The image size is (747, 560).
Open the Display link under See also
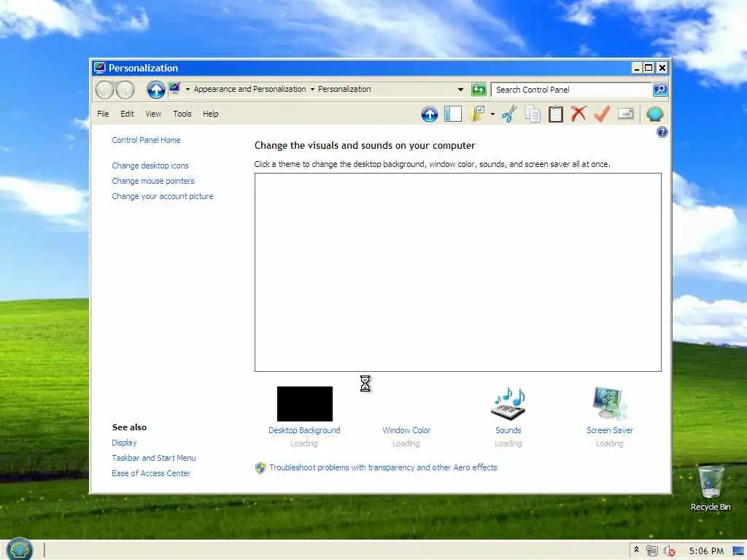click(124, 443)
